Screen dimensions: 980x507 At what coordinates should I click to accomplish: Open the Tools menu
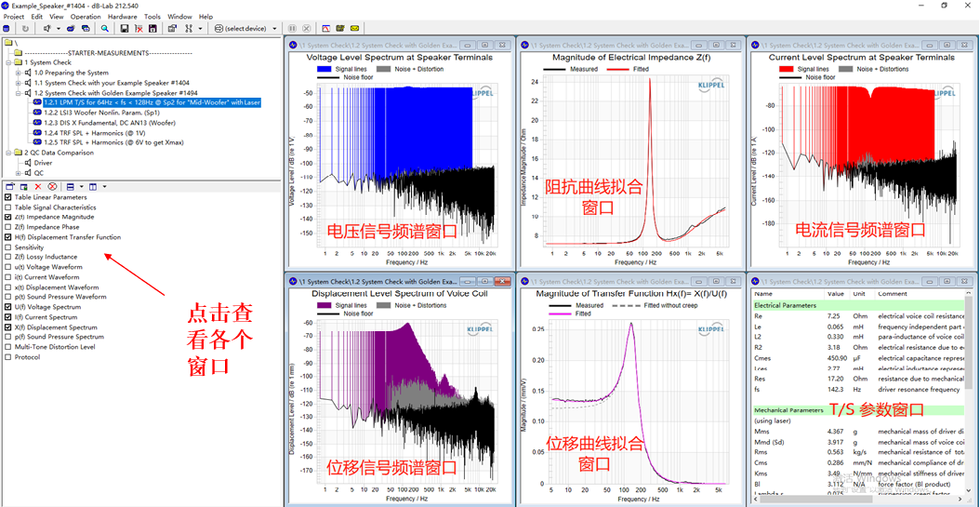click(x=152, y=17)
